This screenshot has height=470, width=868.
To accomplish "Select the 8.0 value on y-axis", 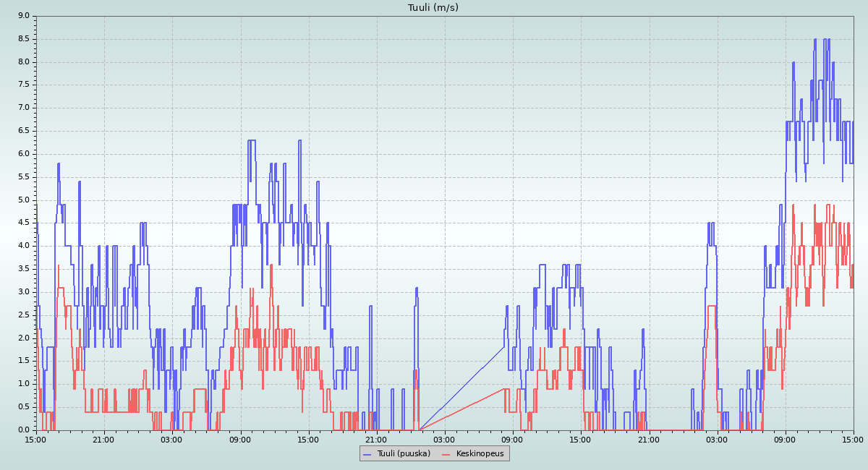I will tap(23, 62).
